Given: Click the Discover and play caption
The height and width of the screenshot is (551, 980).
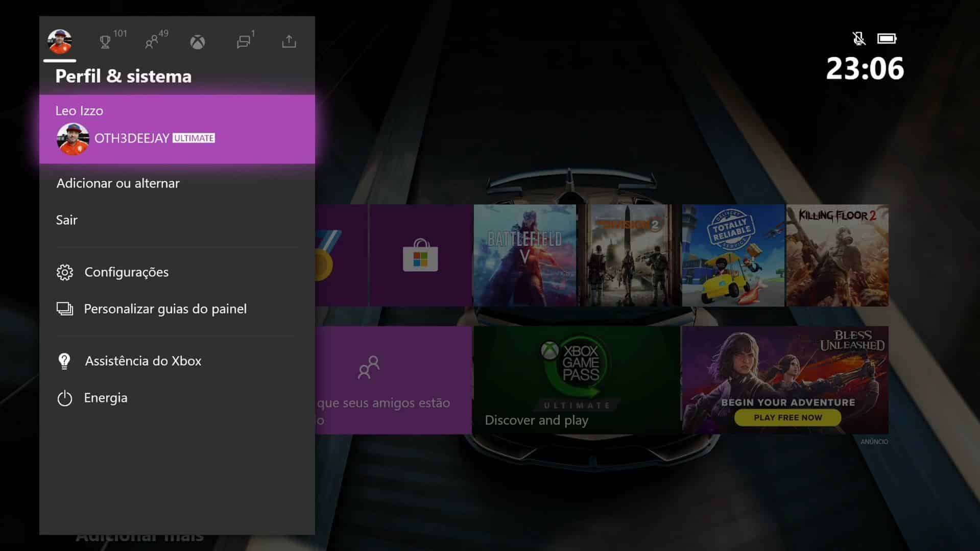Looking at the screenshot, I should 537,420.
